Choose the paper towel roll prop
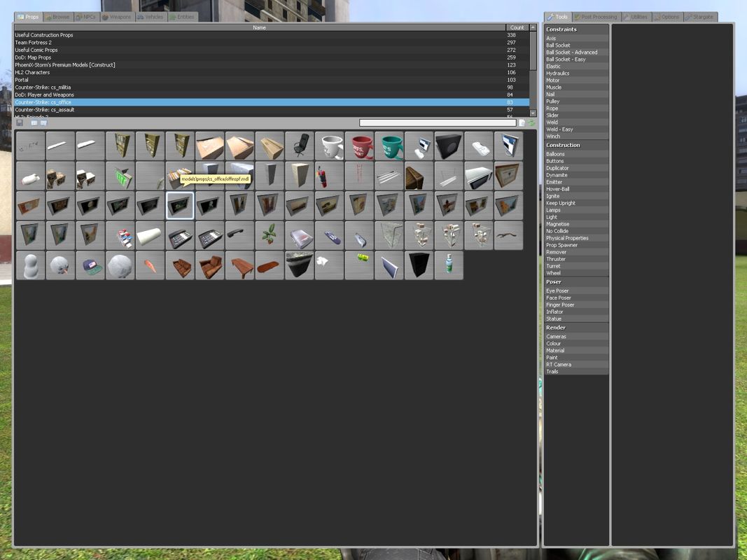747x560 pixels. tap(150, 236)
